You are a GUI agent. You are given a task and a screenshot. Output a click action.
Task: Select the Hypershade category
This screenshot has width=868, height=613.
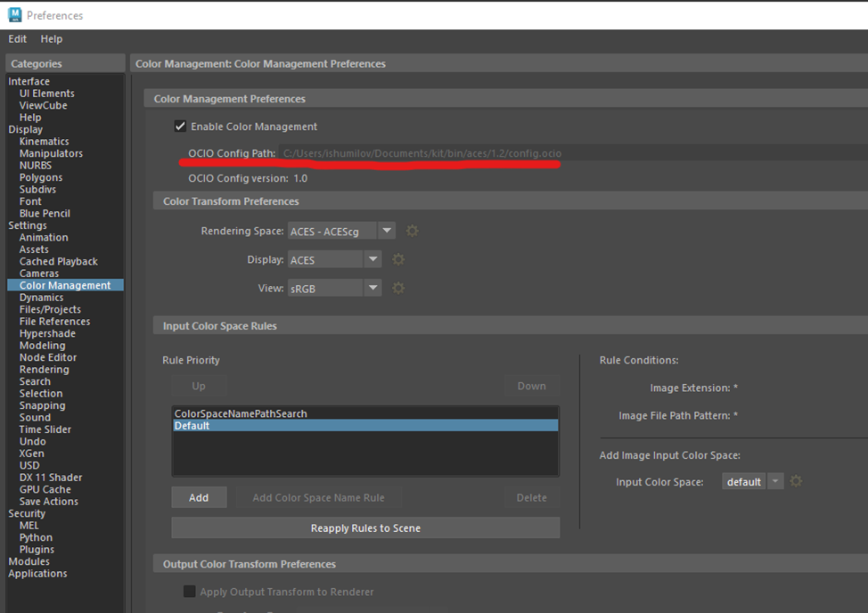47,333
